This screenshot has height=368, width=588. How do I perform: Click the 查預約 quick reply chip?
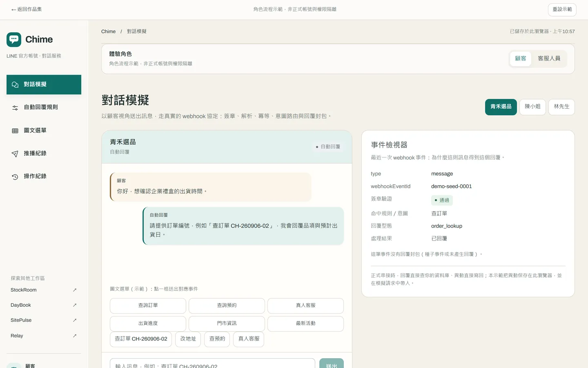point(217,339)
